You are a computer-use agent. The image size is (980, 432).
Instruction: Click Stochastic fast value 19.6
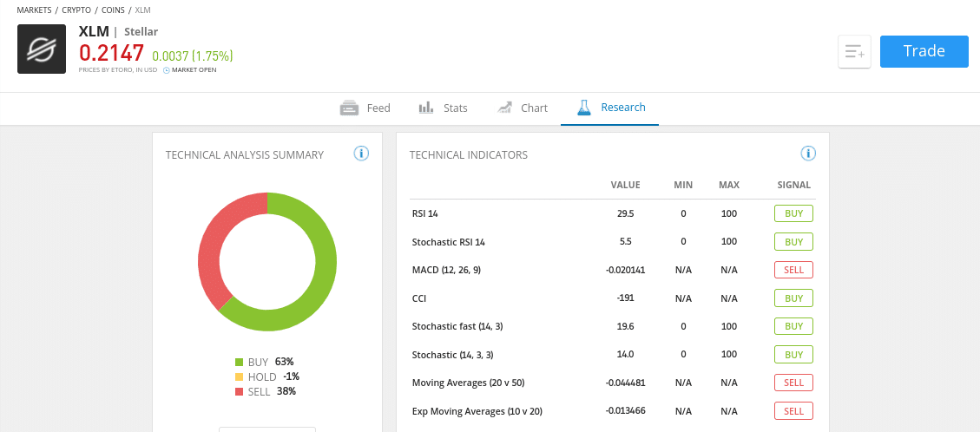pos(626,326)
